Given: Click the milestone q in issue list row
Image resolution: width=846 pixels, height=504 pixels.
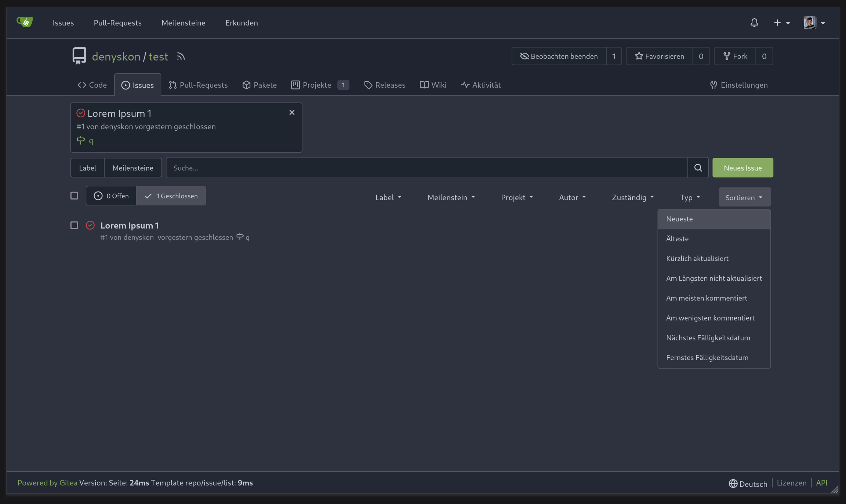Looking at the screenshot, I should point(243,237).
